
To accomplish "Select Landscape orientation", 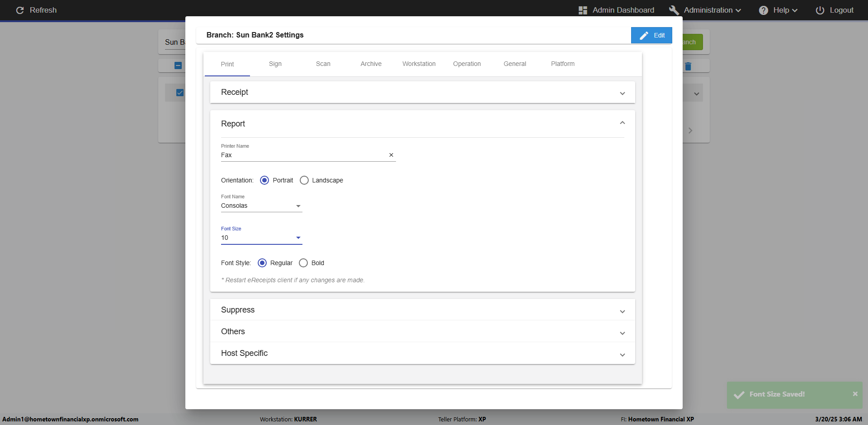I will 304,180.
